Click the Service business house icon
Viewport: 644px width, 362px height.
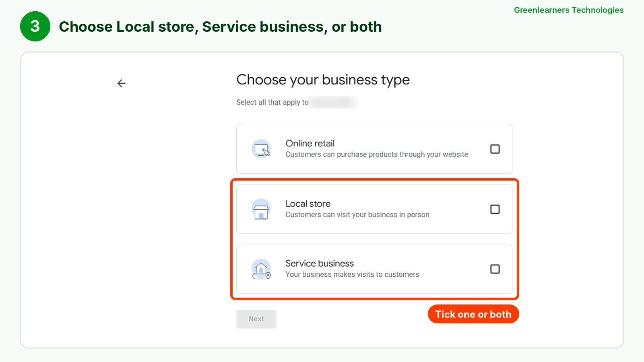(261, 269)
